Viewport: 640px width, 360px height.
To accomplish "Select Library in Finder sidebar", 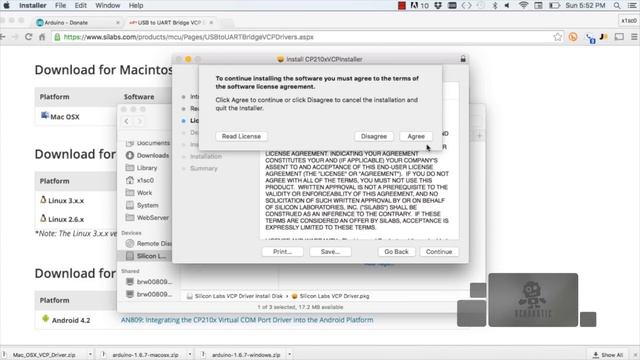I will click(142, 168).
